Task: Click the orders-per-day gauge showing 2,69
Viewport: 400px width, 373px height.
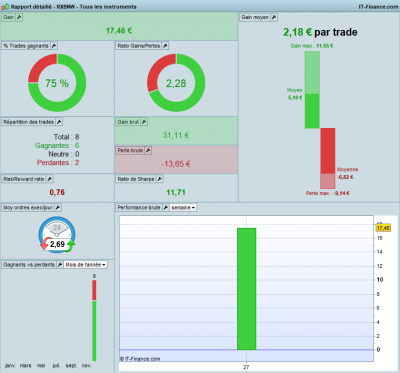Action: coord(57,235)
